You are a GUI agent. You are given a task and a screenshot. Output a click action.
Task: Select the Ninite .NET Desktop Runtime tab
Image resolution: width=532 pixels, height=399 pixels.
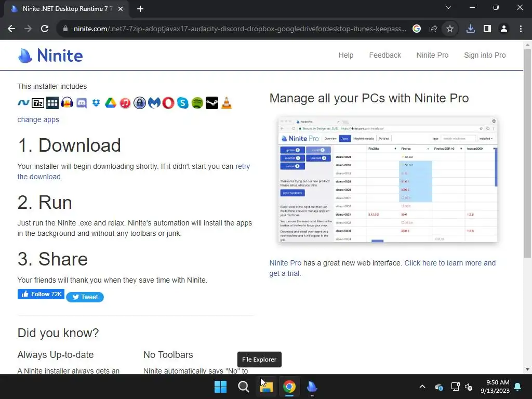[x=66, y=9]
